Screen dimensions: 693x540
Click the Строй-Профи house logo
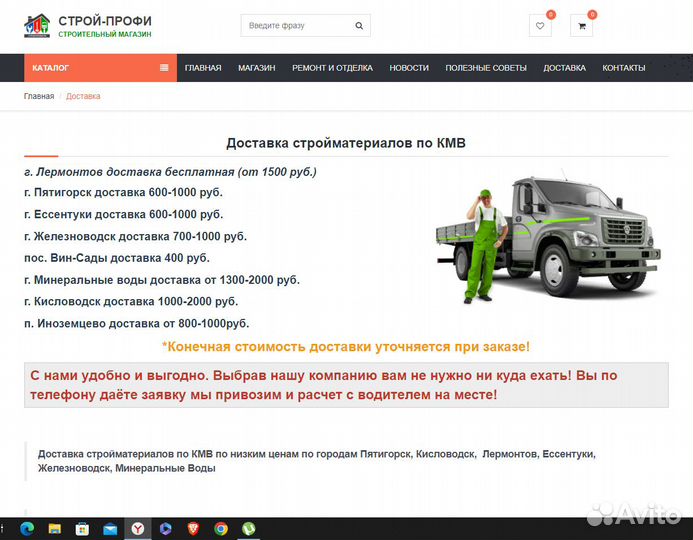pyautogui.click(x=37, y=26)
